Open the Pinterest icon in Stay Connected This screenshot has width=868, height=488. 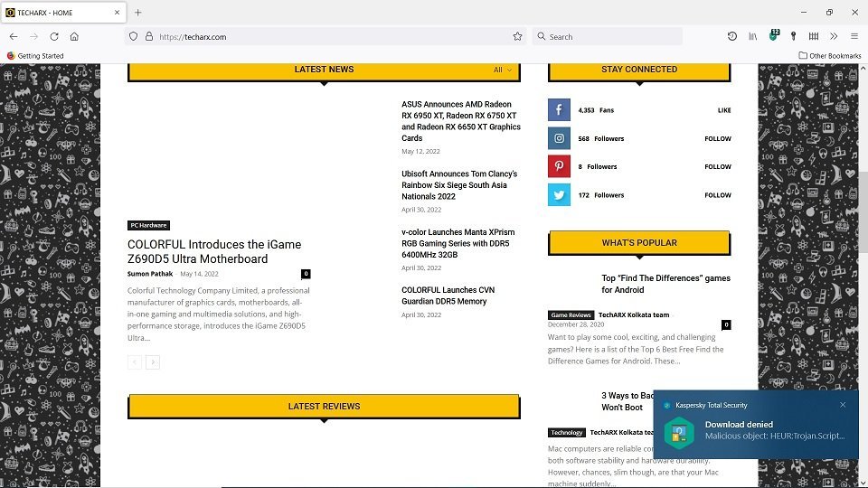coord(559,166)
